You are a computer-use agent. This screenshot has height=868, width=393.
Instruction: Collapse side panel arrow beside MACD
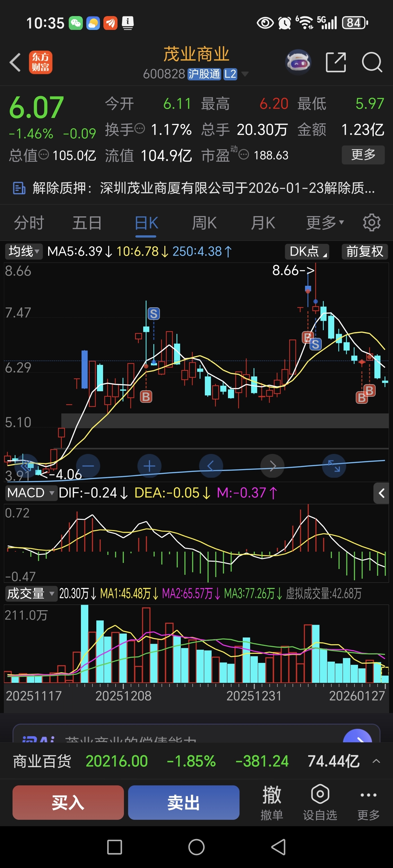click(x=381, y=493)
